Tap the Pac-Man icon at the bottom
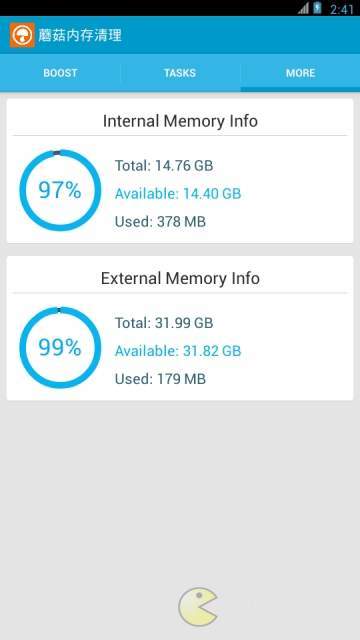360x640 pixels. coord(198,607)
